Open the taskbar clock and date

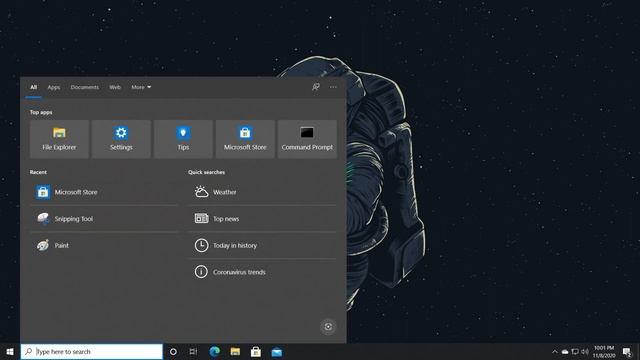pyautogui.click(x=604, y=351)
